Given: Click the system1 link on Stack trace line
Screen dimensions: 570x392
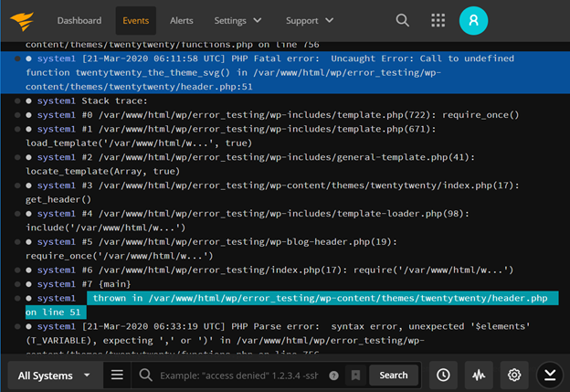Looking at the screenshot, I should pyautogui.click(x=57, y=101).
